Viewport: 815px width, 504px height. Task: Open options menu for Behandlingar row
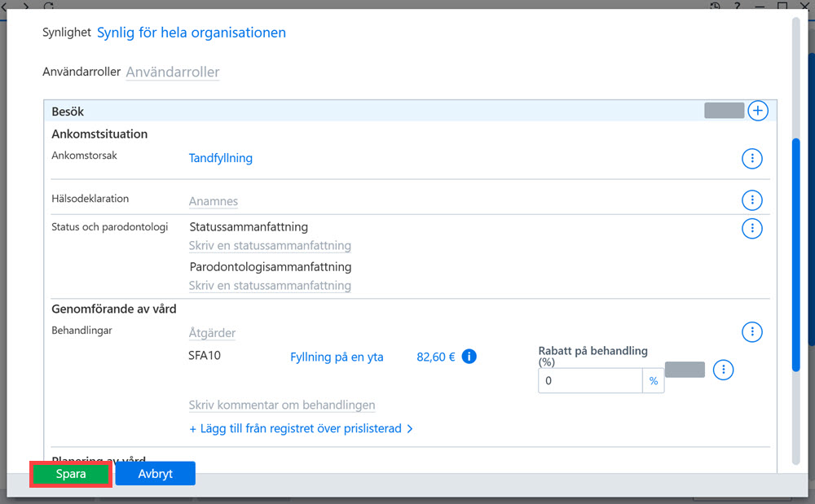pyautogui.click(x=751, y=331)
